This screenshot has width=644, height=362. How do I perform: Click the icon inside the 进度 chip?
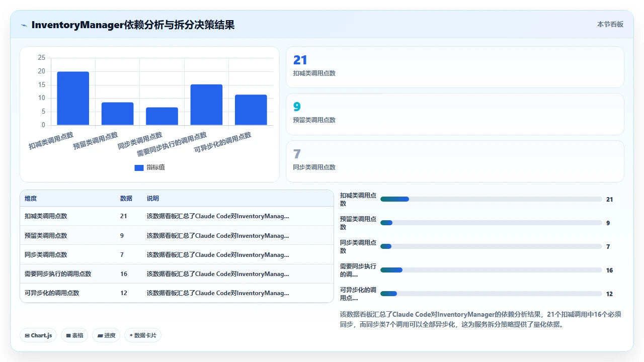[x=100, y=336]
